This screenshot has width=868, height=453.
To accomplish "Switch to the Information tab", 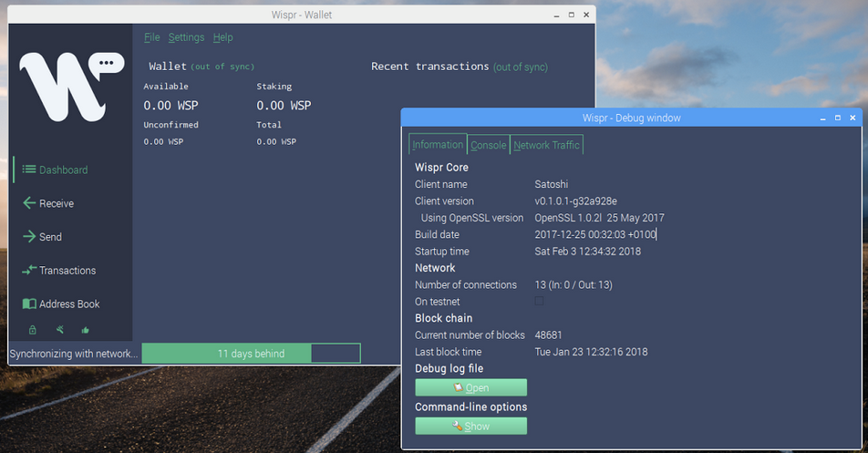I will point(438,144).
